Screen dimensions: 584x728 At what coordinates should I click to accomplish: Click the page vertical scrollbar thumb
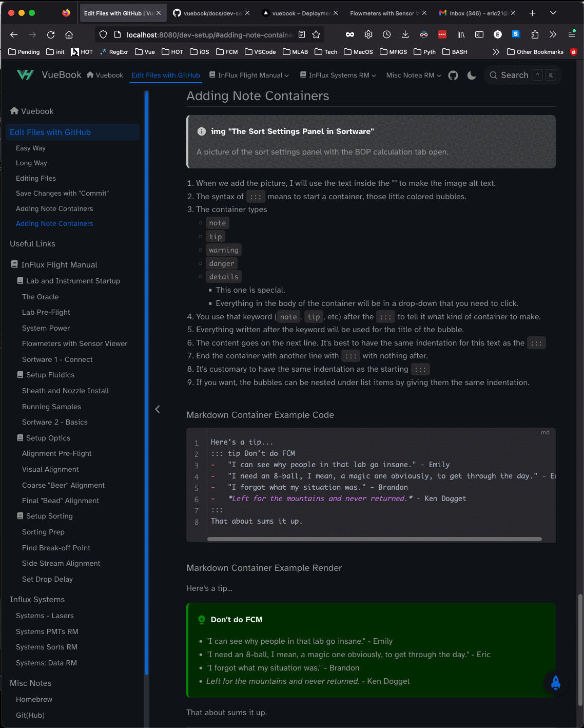pos(580,649)
